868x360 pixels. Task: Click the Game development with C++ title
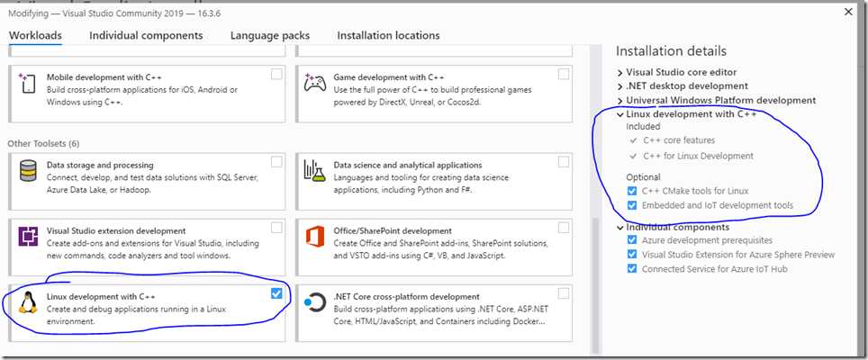click(389, 77)
